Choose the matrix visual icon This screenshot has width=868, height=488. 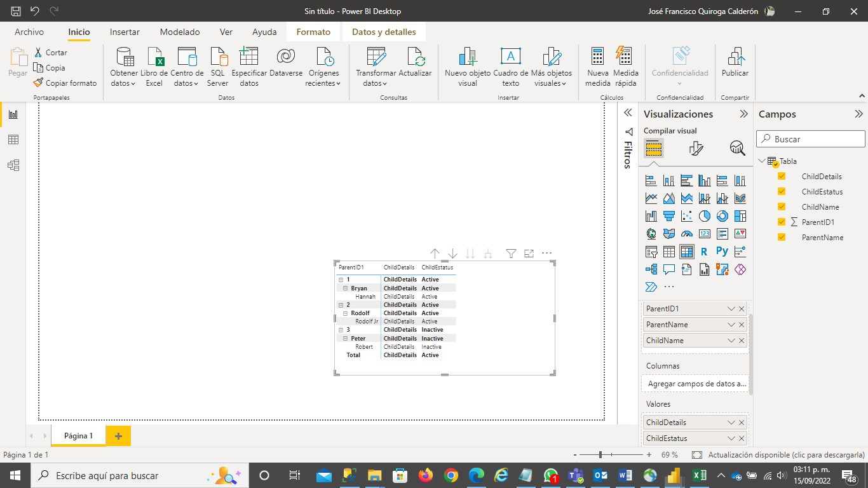686,252
